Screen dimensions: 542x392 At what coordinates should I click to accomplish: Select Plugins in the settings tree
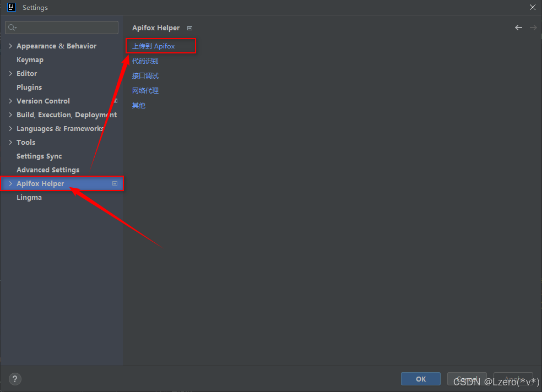(x=29, y=87)
